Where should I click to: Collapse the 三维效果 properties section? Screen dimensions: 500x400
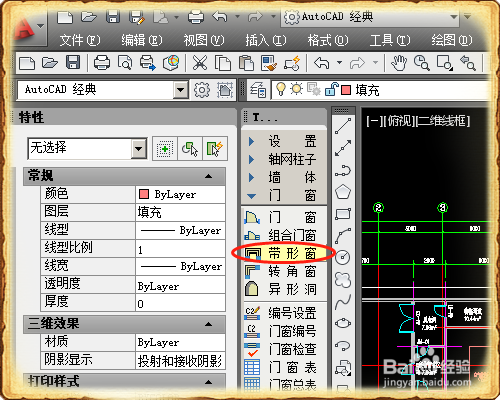pos(209,324)
